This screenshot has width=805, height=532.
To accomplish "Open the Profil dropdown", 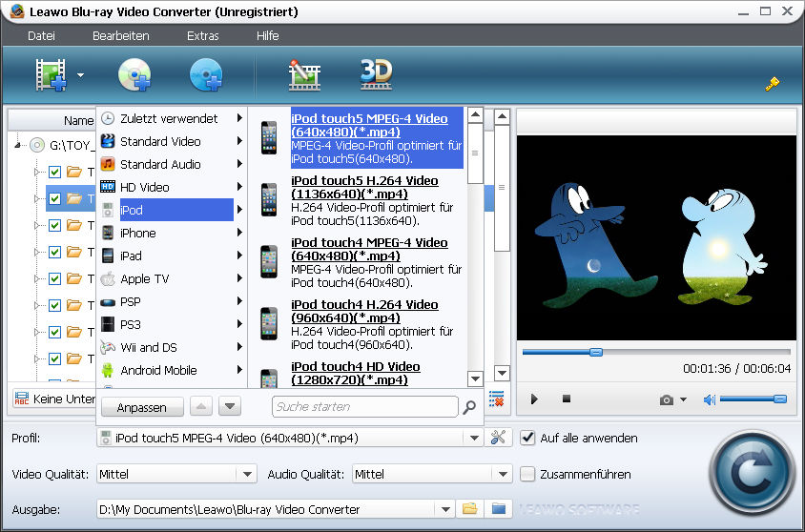I will pyautogui.click(x=474, y=439).
